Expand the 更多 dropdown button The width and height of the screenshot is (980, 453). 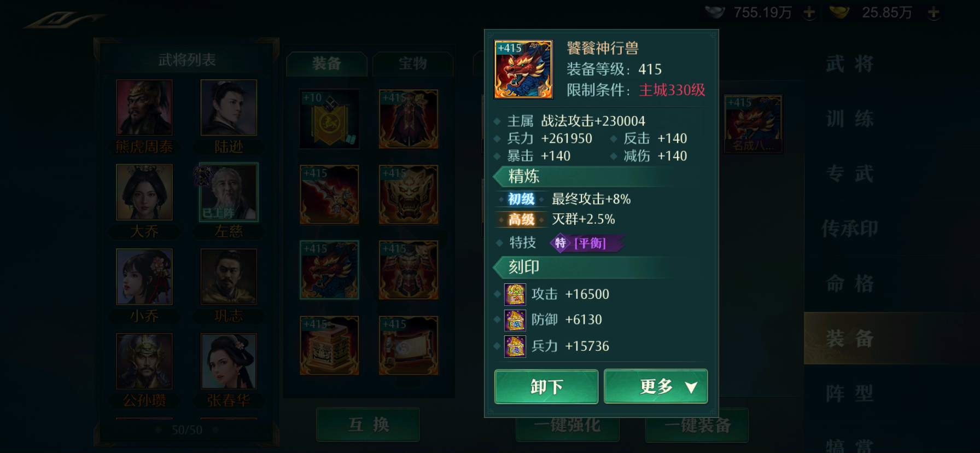pyautogui.click(x=656, y=387)
